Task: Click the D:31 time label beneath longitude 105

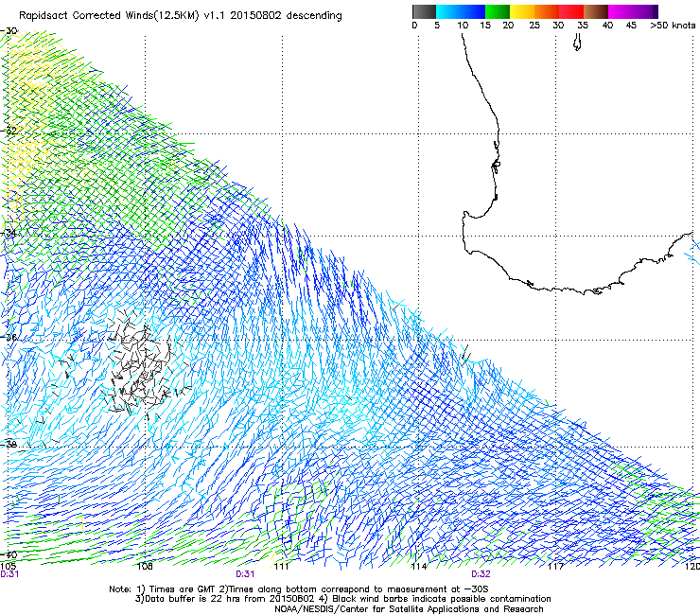Action: click(9, 574)
